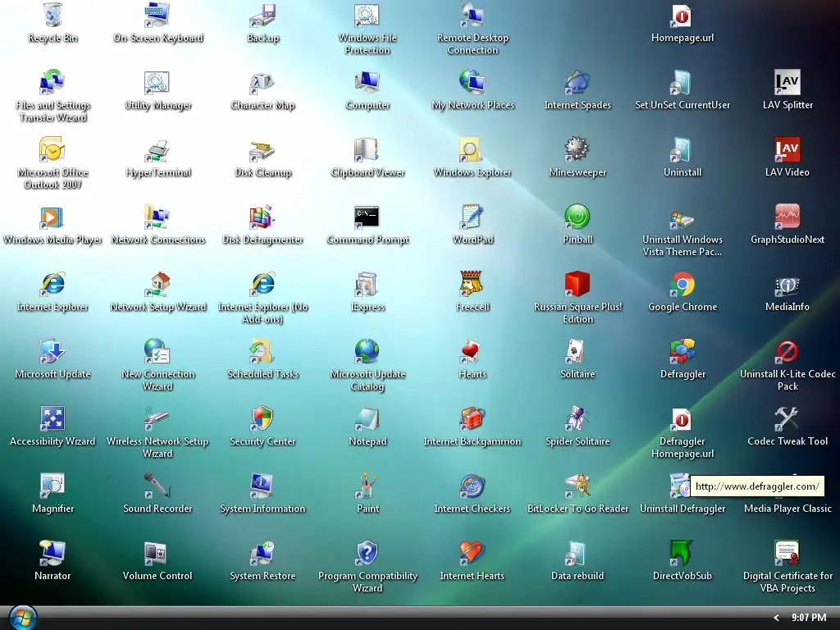
Task: Select Microsoft Office Outlook 2007 icon
Action: [x=52, y=149]
